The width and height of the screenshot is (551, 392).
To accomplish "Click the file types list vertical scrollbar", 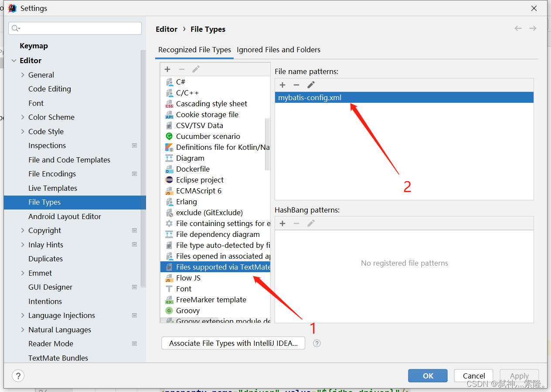I will point(267,144).
